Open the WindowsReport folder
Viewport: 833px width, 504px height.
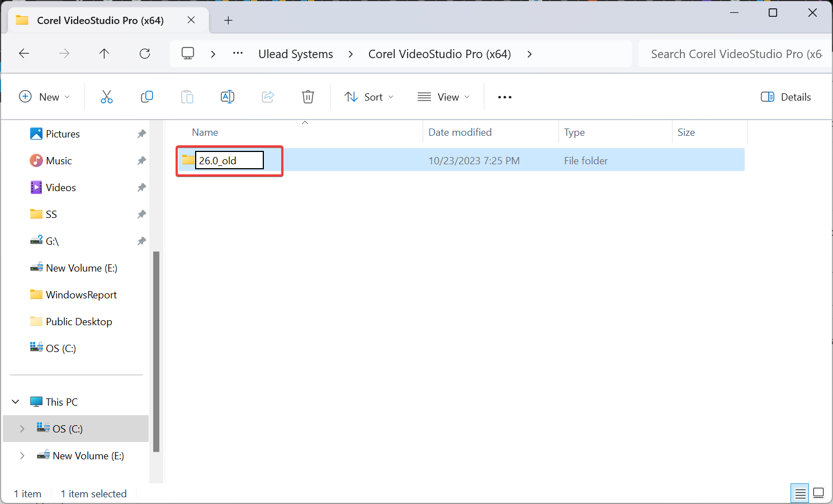[x=81, y=294]
